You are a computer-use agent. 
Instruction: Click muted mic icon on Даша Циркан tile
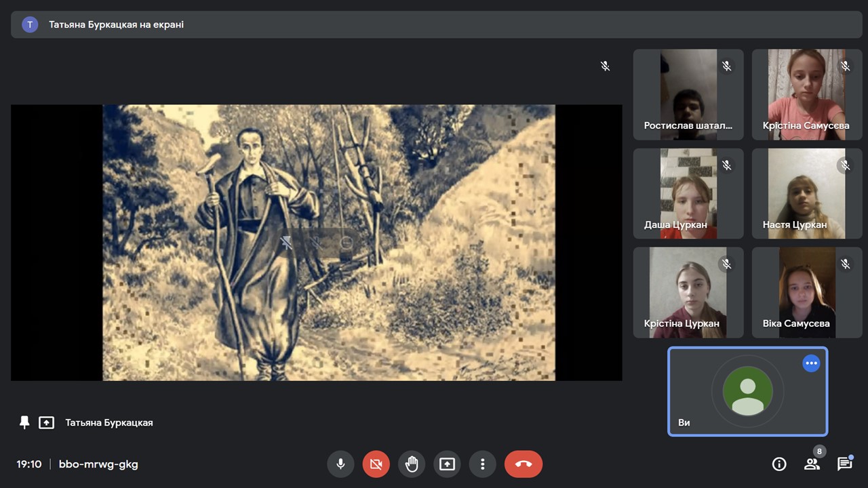click(726, 165)
